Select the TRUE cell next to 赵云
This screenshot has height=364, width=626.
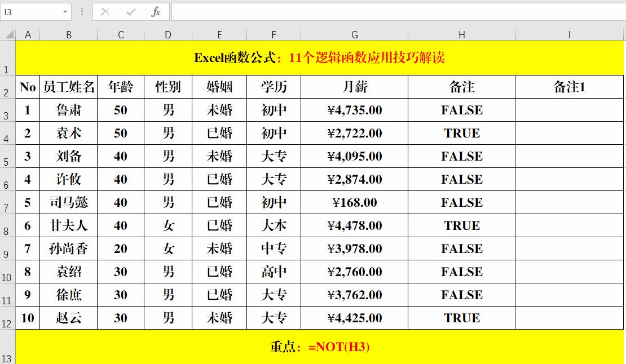pos(461,318)
